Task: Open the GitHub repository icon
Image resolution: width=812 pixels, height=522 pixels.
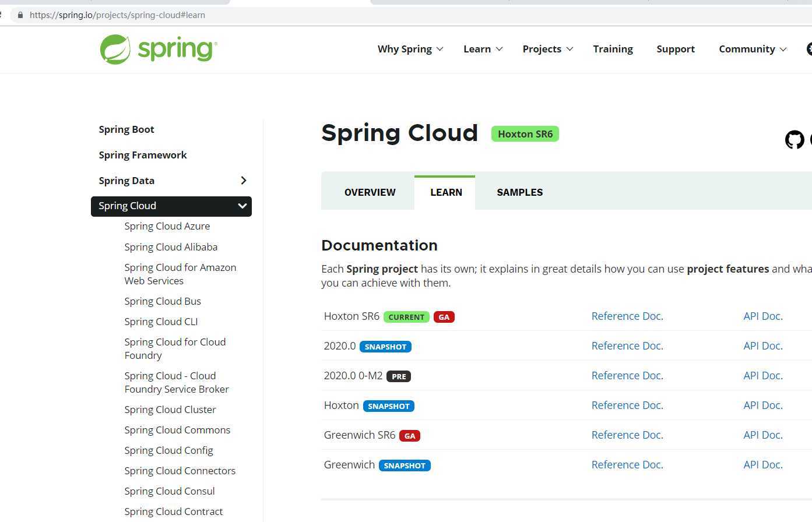Action: pyautogui.click(x=795, y=140)
